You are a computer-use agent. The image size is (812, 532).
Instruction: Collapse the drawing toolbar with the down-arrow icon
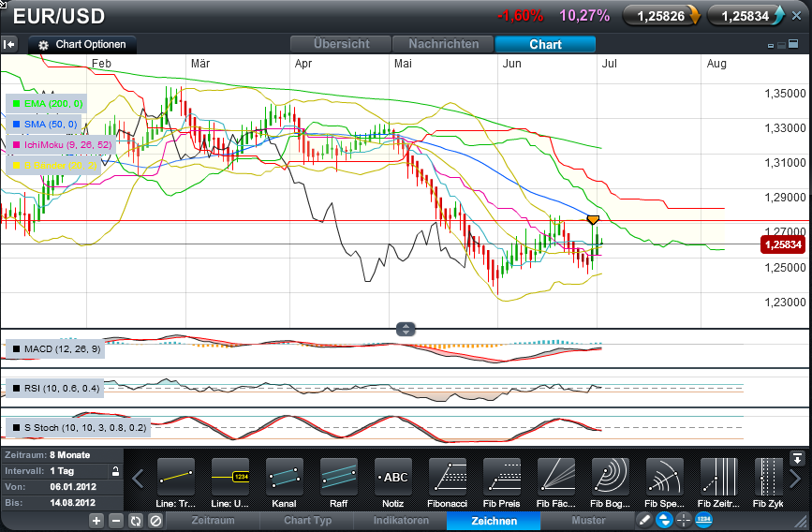(796, 458)
